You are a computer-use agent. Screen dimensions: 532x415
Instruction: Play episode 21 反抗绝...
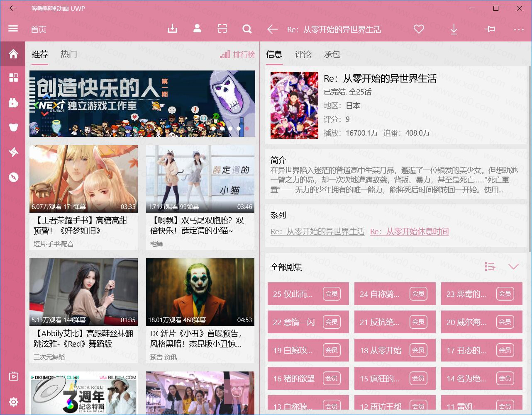(395, 322)
